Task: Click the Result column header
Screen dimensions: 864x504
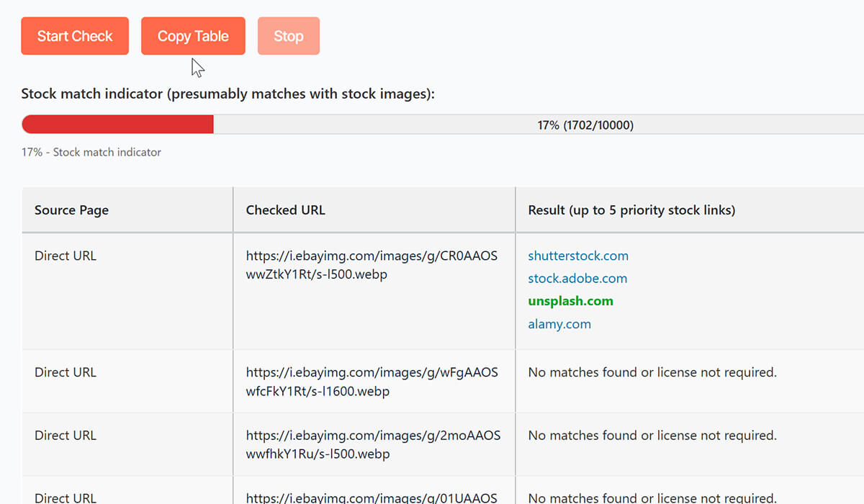Action: (631, 210)
